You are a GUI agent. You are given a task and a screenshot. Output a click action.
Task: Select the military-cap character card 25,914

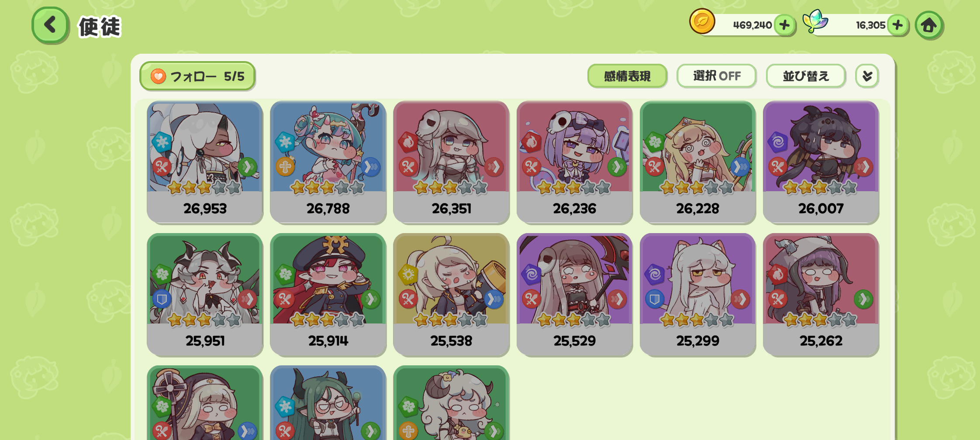tap(328, 294)
